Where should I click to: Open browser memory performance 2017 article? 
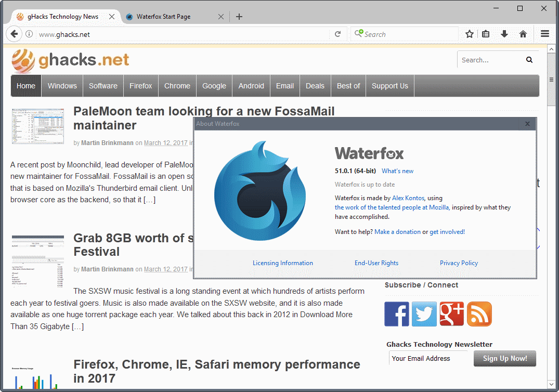217,371
